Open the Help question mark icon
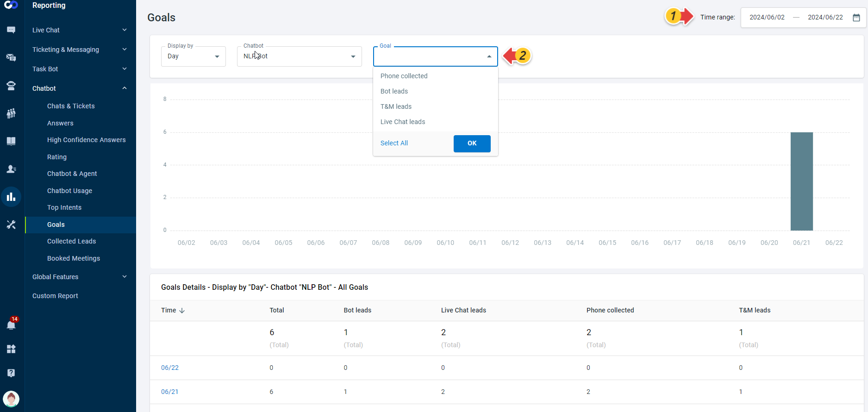Screen dimensions: 868x412 pos(11,373)
